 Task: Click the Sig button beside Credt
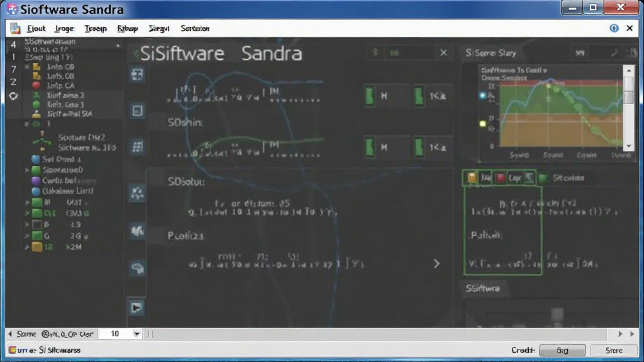click(x=562, y=351)
